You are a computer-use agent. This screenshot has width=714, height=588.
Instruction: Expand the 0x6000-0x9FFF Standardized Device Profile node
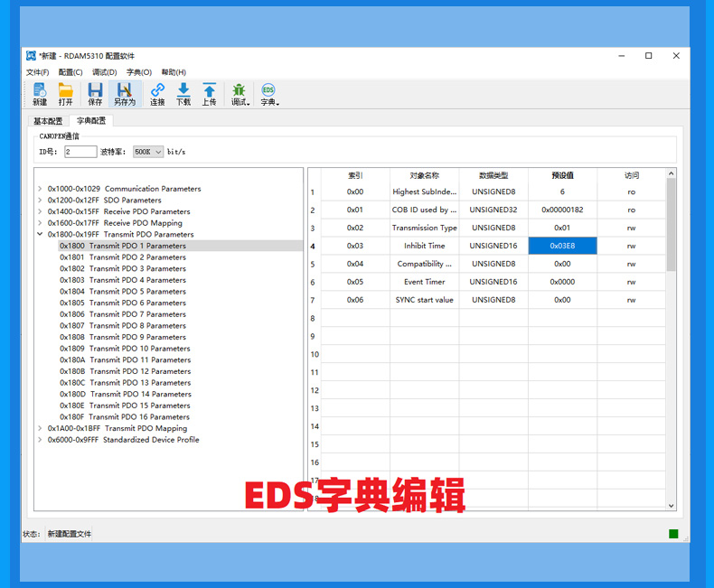click(40, 440)
